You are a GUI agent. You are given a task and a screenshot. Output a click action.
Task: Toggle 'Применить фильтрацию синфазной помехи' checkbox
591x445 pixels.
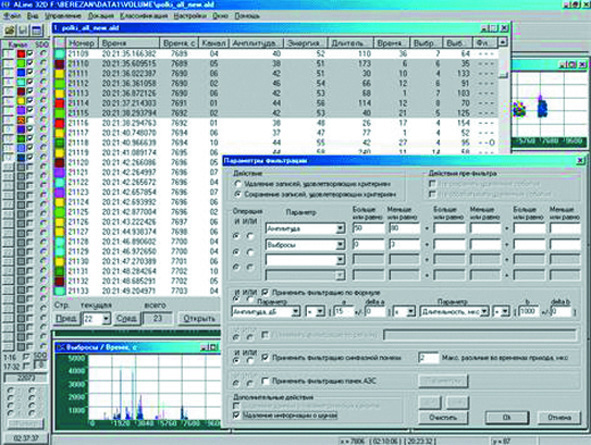pos(265,357)
